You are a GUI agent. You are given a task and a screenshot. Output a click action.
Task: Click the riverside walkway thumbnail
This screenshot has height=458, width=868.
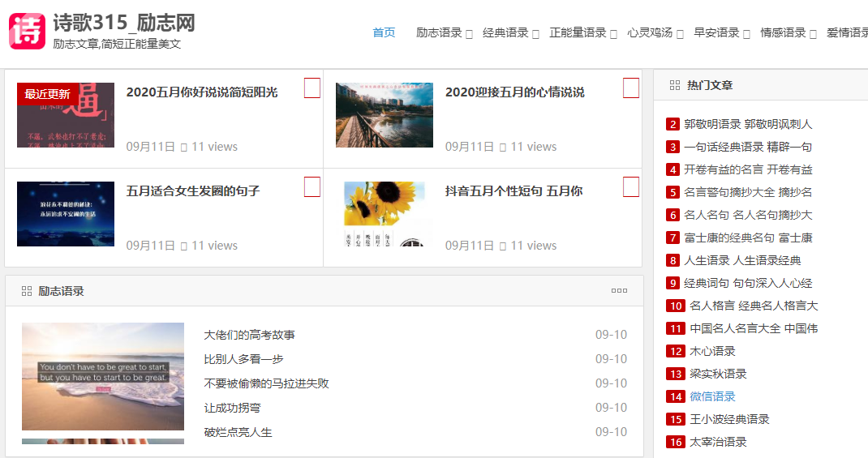click(x=385, y=115)
